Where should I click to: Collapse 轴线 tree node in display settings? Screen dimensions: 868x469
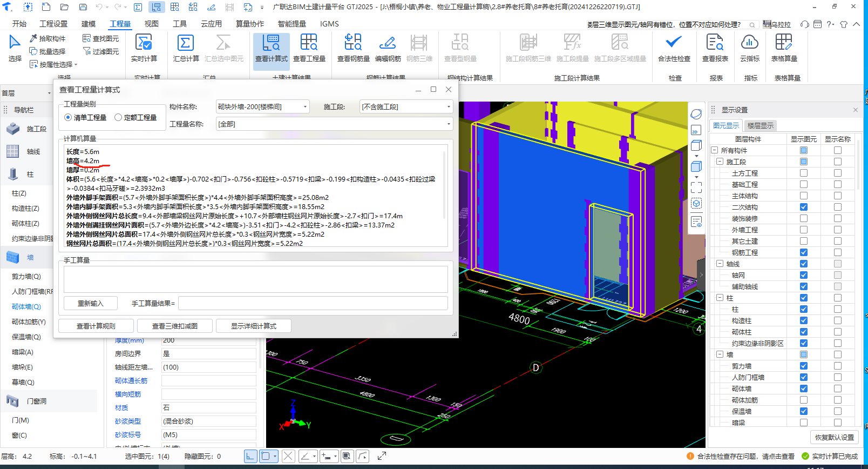pyautogui.click(x=720, y=264)
